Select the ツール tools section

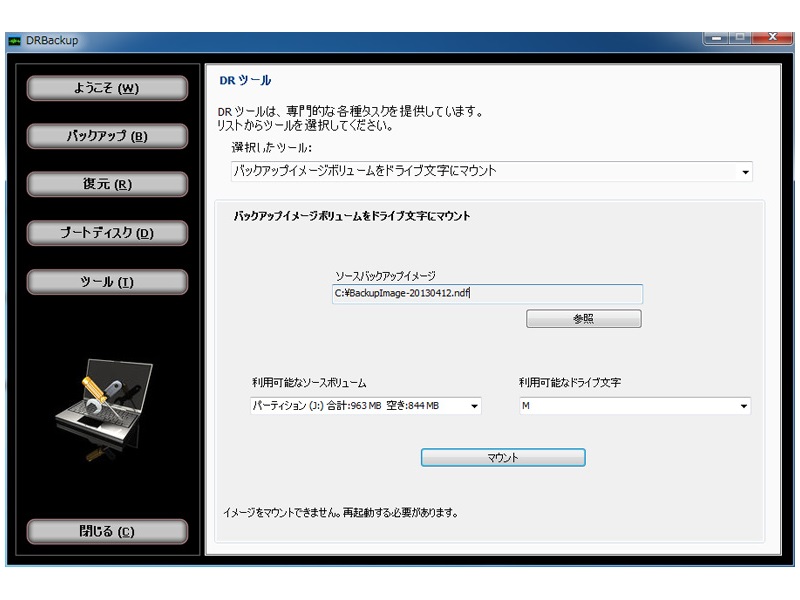point(107,281)
